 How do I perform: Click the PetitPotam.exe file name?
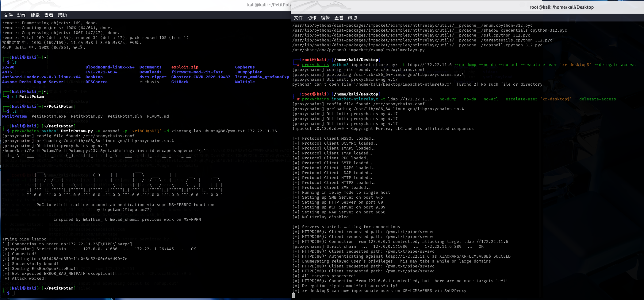49,116
